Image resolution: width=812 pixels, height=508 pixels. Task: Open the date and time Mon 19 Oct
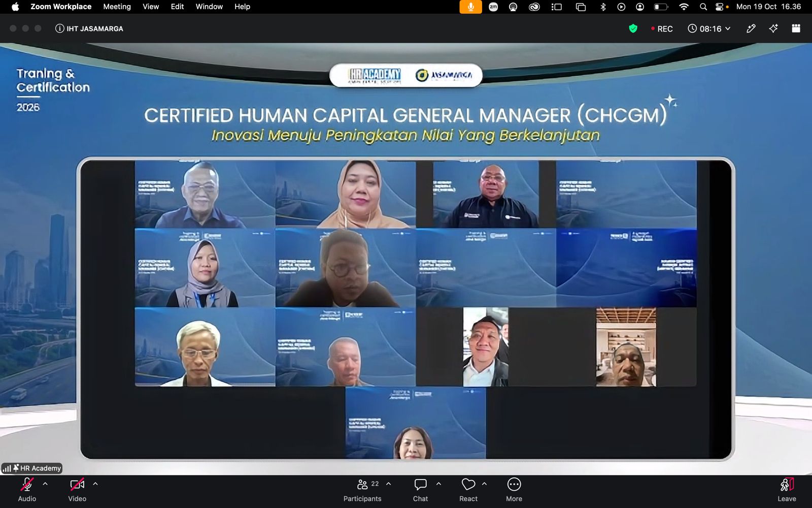pyautogui.click(x=768, y=7)
